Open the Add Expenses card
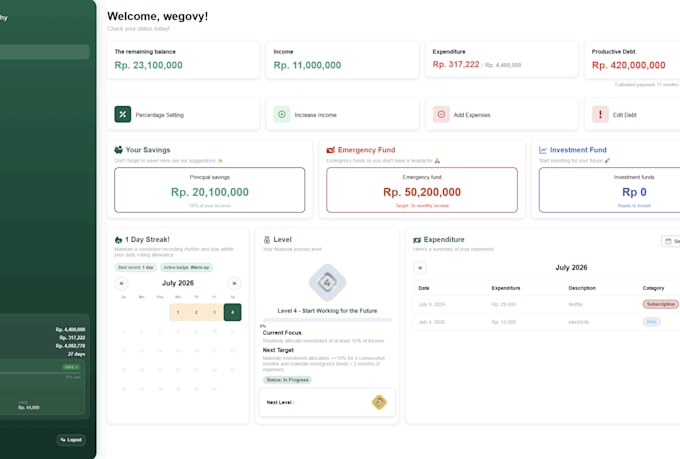The image size is (680, 459). coord(501,115)
